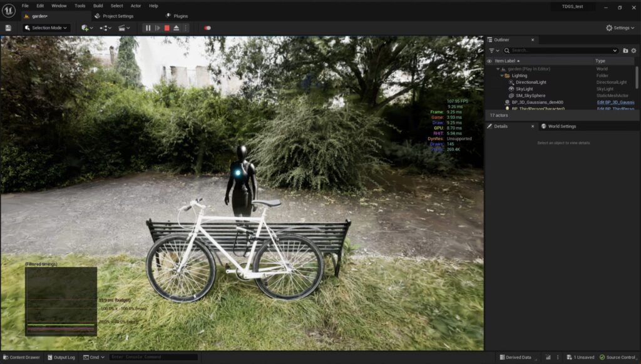The height and width of the screenshot is (364, 641).
Task: Toggle the visibility eye column in the Outliner
Action: [490, 61]
